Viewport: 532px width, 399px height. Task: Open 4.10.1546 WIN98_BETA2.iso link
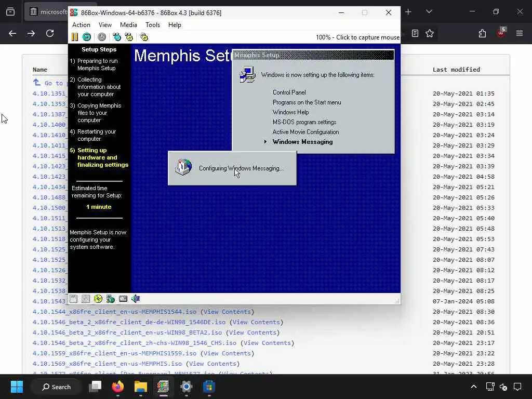click(127, 332)
